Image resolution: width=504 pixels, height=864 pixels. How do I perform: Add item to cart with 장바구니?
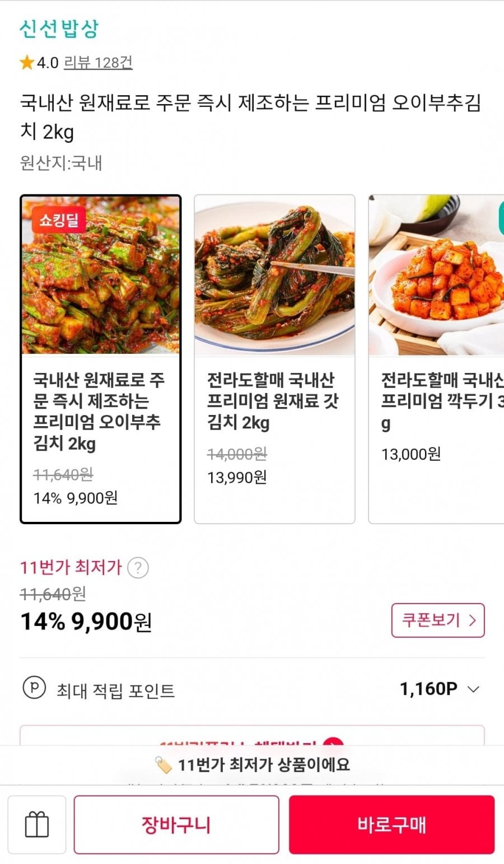[176, 825]
